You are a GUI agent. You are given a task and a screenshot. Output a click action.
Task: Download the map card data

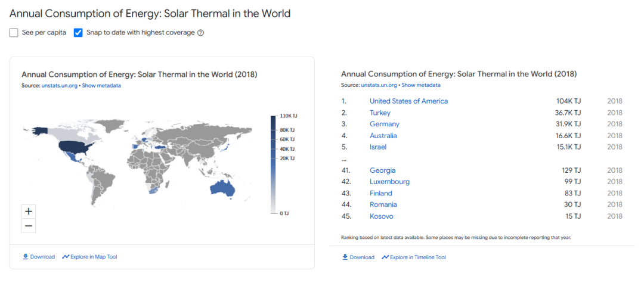coord(39,257)
